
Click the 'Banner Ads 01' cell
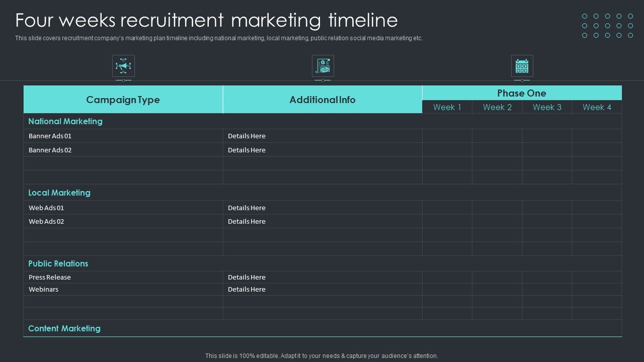click(123, 136)
